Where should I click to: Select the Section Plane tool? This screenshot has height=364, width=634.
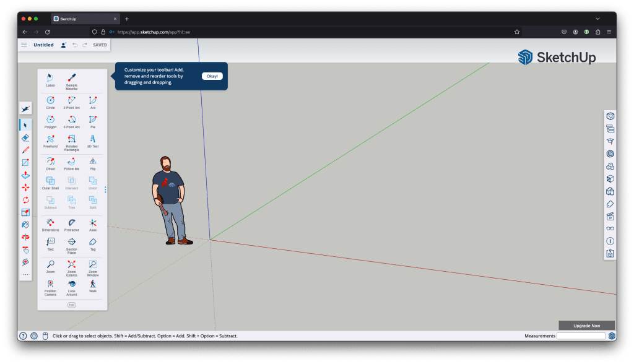click(72, 243)
